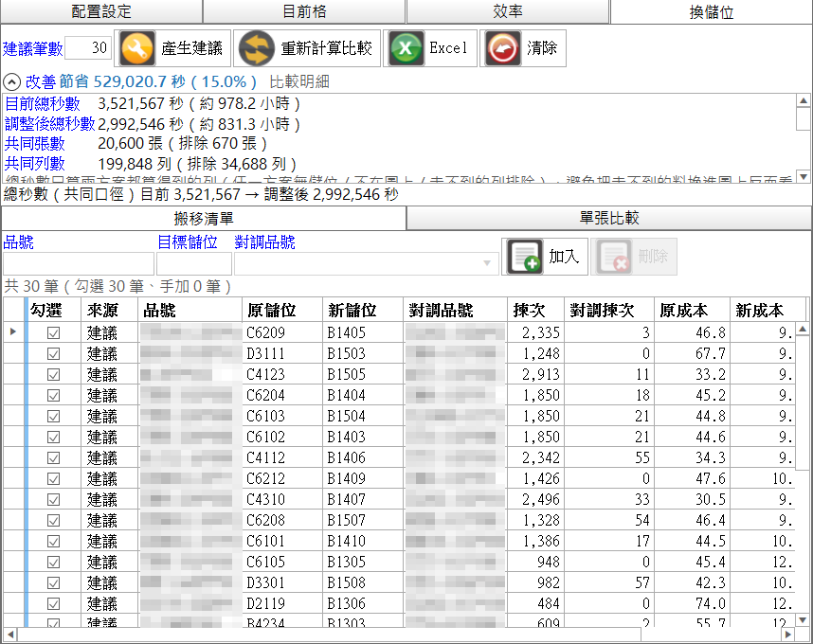Viewport: 813px width, 644px height.
Task: Edit the 建議筆數 field showing 30
Action: (88, 48)
